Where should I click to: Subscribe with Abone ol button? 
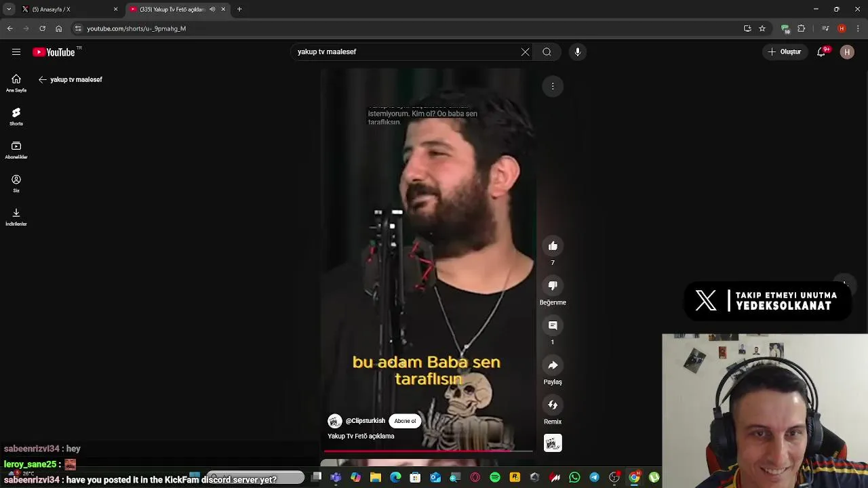pyautogui.click(x=405, y=421)
